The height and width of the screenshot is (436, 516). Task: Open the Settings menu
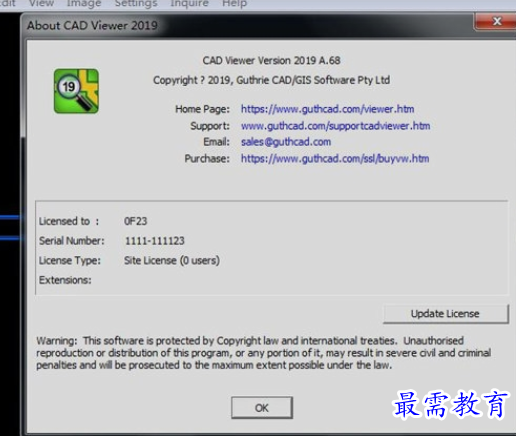click(136, 3)
